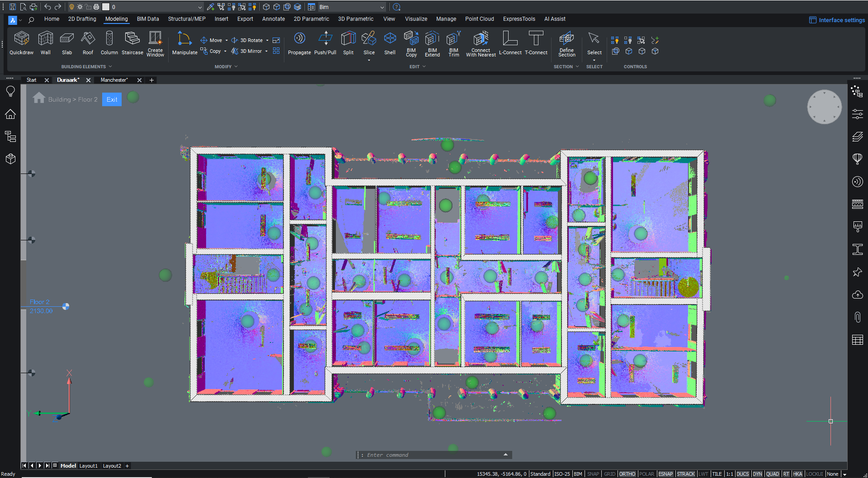Image resolution: width=868 pixels, height=478 pixels.
Task: Open the Bim workspace dropdown
Action: (382, 7)
